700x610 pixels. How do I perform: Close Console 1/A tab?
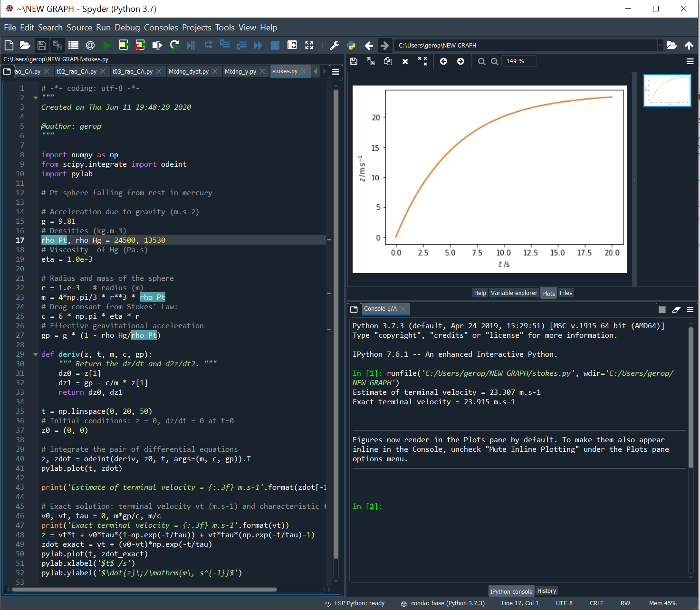(403, 309)
